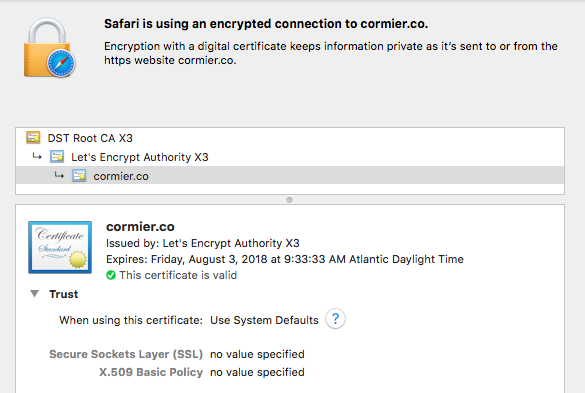
Task: Select DST Root CA X3 in the chain
Action: (x=290, y=138)
